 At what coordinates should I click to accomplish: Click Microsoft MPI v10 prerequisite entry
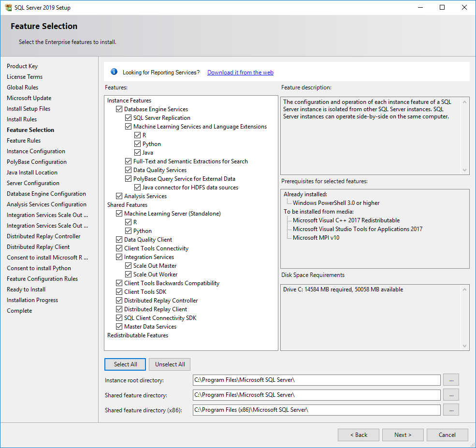(316, 238)
